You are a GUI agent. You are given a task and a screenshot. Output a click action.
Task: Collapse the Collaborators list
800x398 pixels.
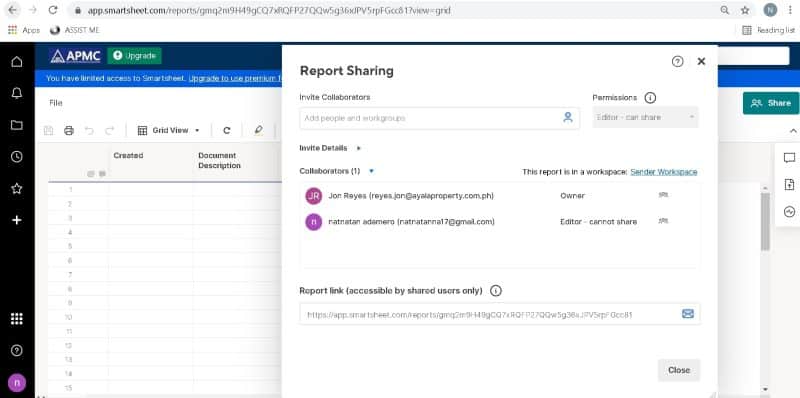[371, 171]
